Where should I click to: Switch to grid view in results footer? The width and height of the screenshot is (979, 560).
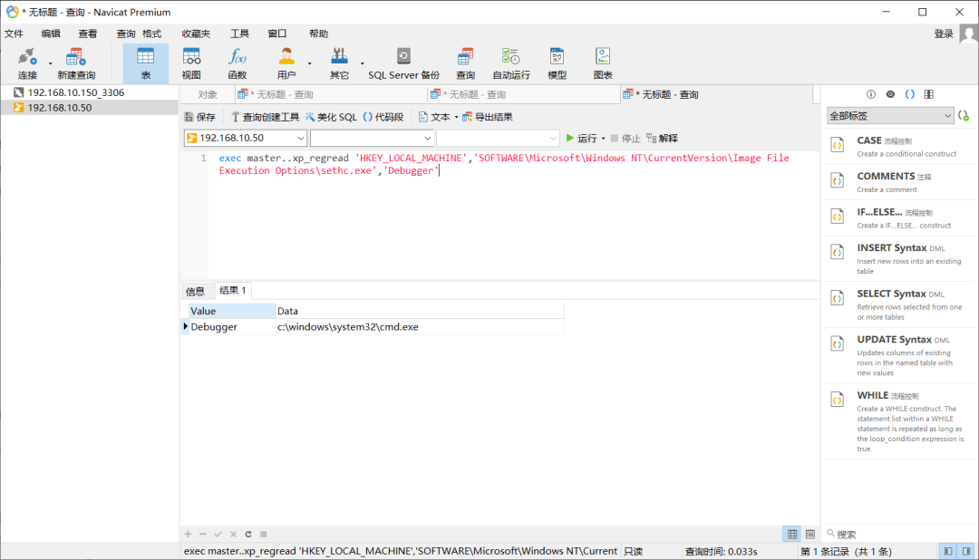pyautogui.click(x=792, y=535)
